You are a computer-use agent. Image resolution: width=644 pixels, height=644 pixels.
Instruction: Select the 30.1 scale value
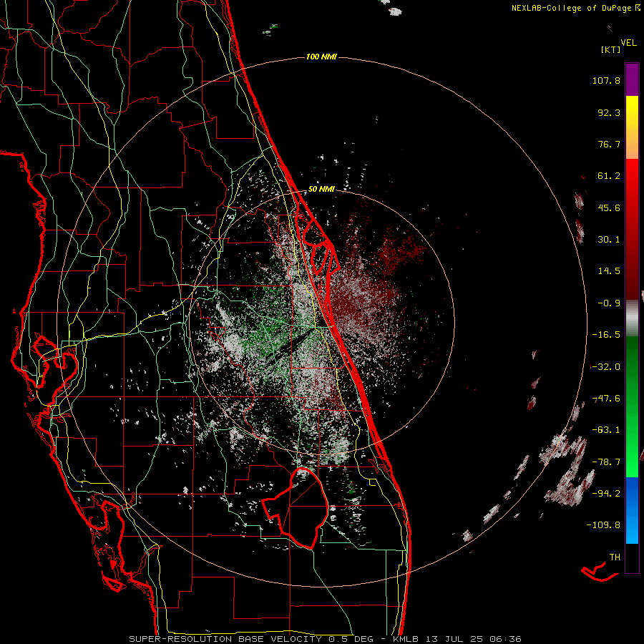tap(609, 240)
